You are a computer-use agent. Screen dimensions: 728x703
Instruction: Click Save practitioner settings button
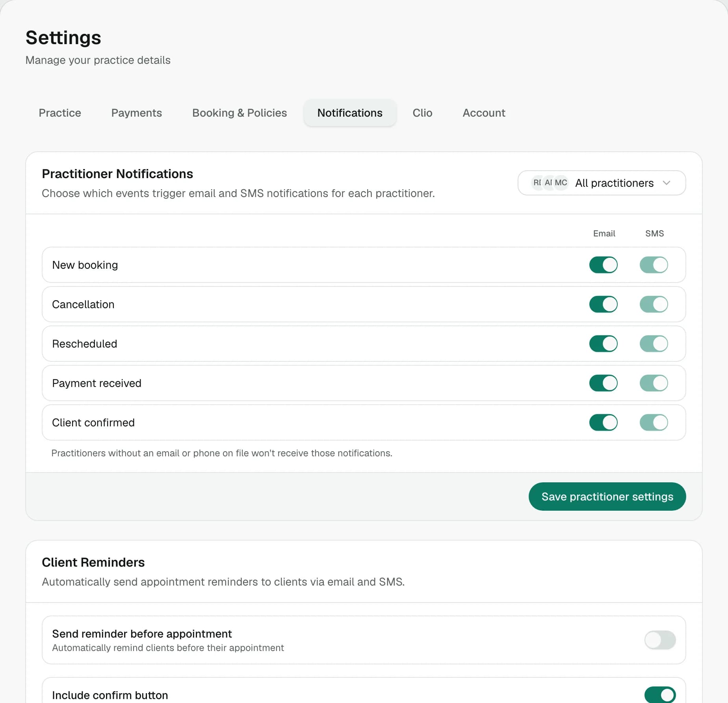[x=607, y=497]
